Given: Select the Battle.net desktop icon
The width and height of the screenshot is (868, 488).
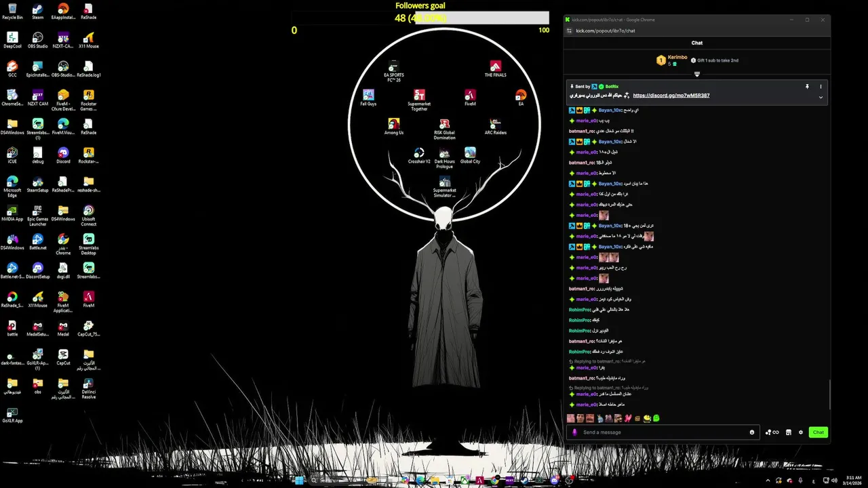Looking at the screenshot, I should click(x=38, y=242).
